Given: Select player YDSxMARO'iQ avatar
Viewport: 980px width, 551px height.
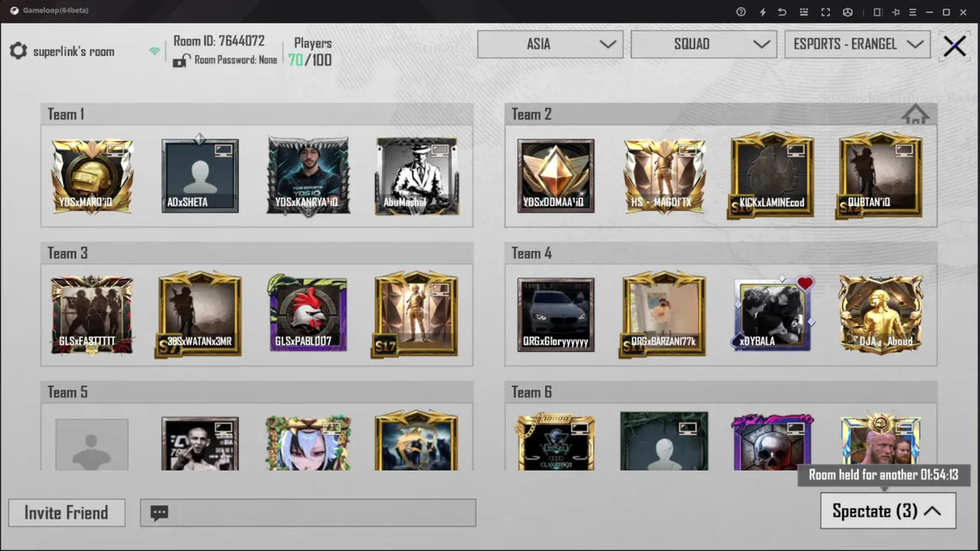Looking at the screenshot, I should coord(92,176).
